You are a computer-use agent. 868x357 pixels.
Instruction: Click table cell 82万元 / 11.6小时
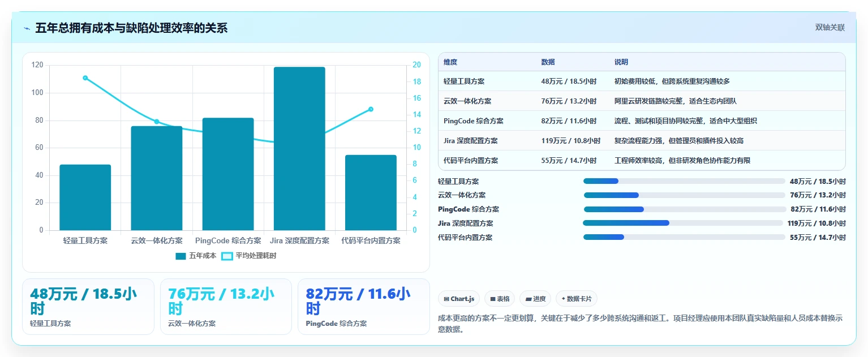click(569, 121)
